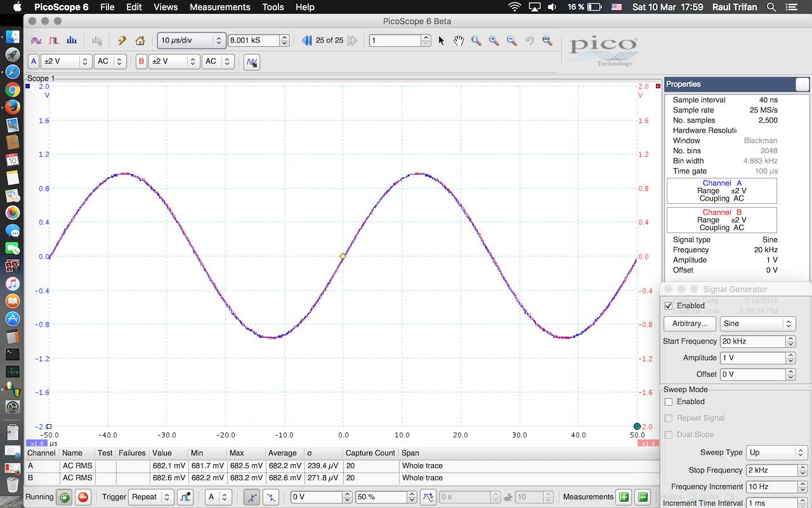Add a measurement with green plus
Screen dimensions: 812x508
click(x=624, y=497)
